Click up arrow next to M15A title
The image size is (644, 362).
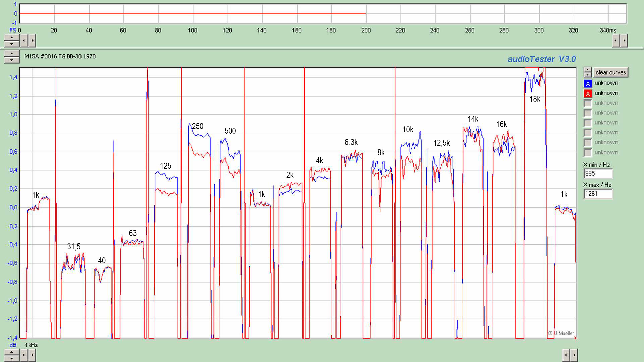(x=12, y=54)
